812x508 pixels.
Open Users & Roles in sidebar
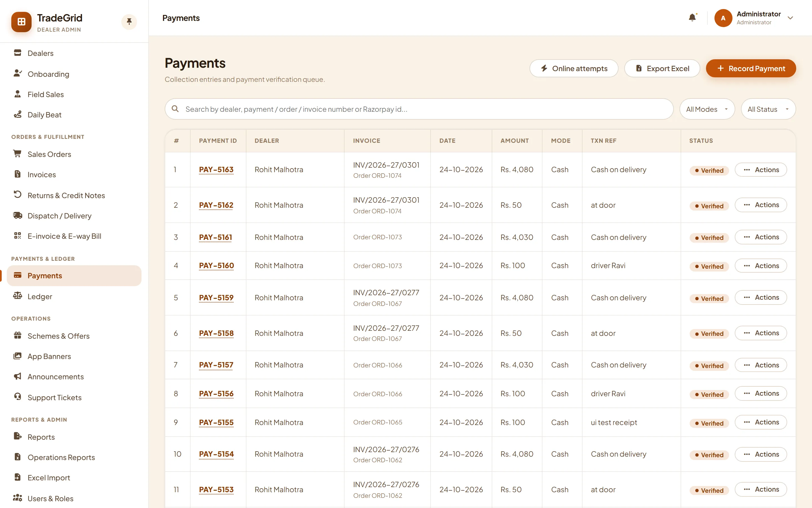pos(74,498)
